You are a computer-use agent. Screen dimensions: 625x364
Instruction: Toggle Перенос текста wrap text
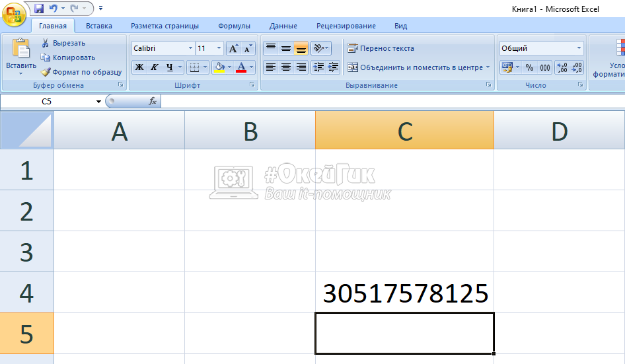(x=381, y=48)
